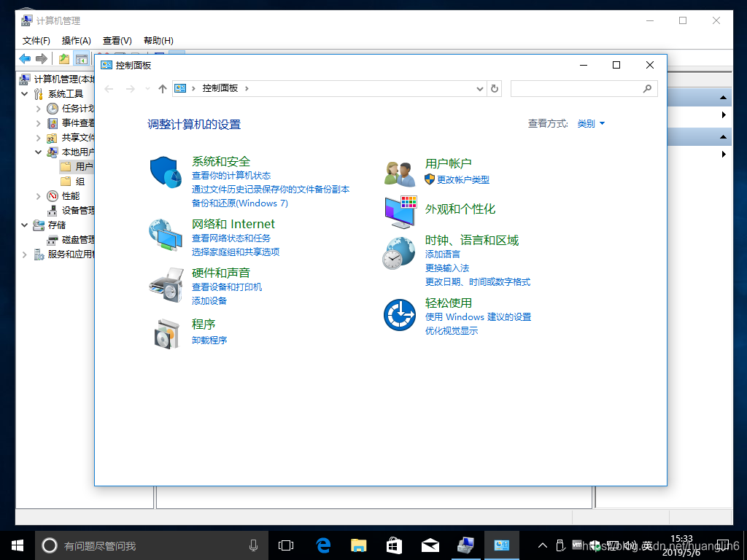Open recent locations dropdown arrow
The height and width of the screenshot is (560, 747).
coord(147,88)
